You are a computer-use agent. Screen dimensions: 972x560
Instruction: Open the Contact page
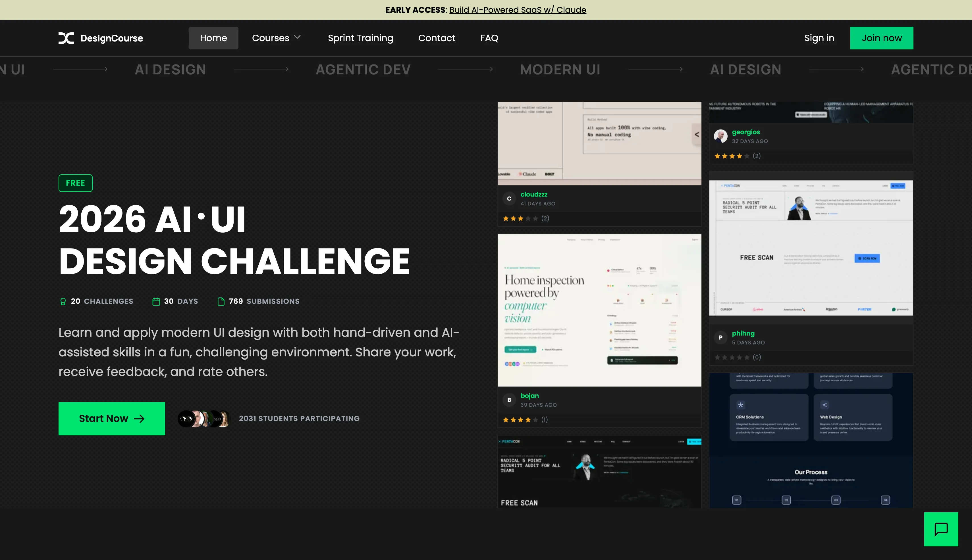(x=437, y=38)
